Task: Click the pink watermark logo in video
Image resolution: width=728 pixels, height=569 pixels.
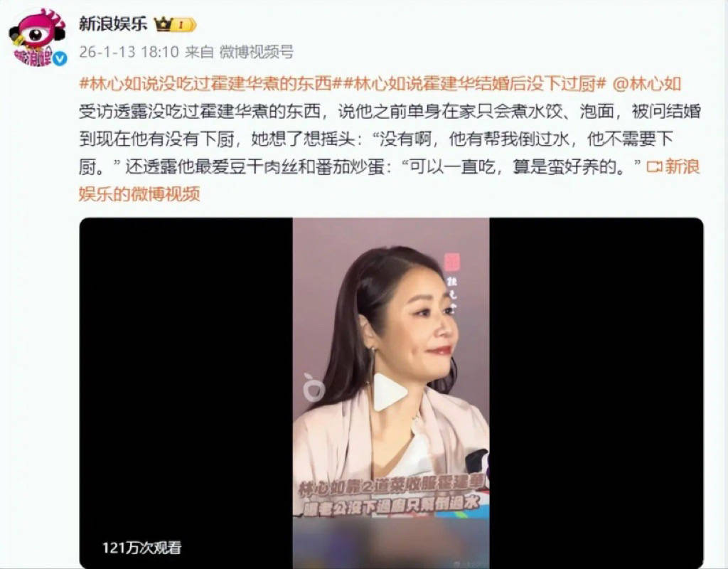Action: (x=451, y=263)
